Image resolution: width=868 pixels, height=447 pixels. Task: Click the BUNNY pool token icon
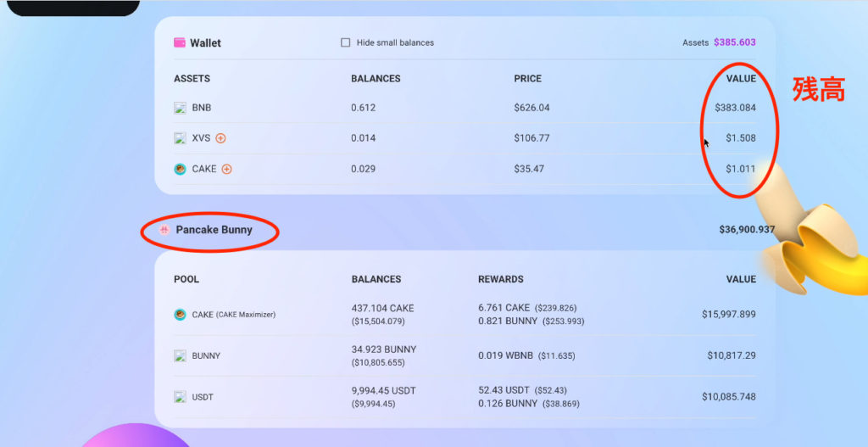click(x=180, y=355)
